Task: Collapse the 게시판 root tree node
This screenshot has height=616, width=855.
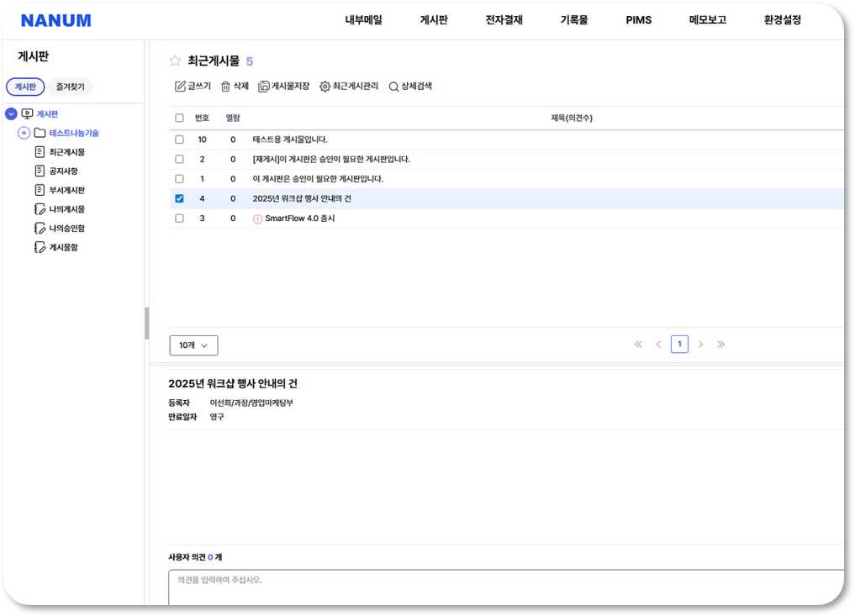Action: click(11, 113)
